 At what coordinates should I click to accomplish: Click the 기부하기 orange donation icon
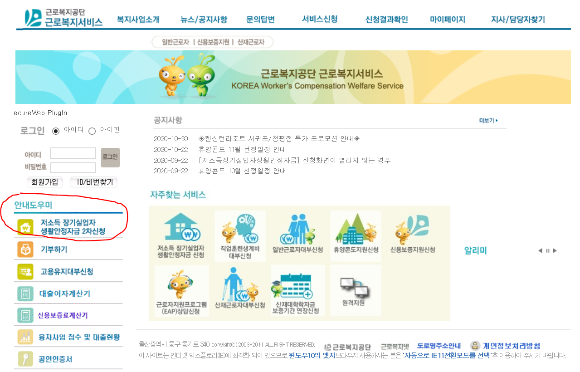click(25, 249)
